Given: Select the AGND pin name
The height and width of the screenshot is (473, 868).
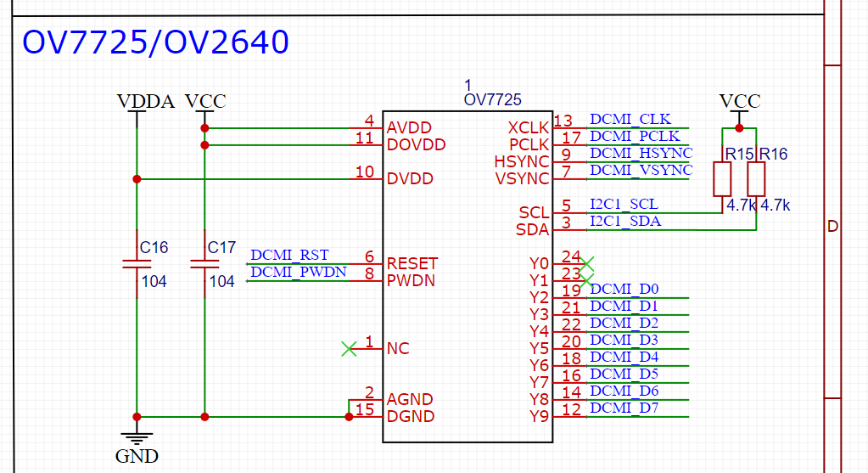Looking at the screenshot, I should [410, 399].
